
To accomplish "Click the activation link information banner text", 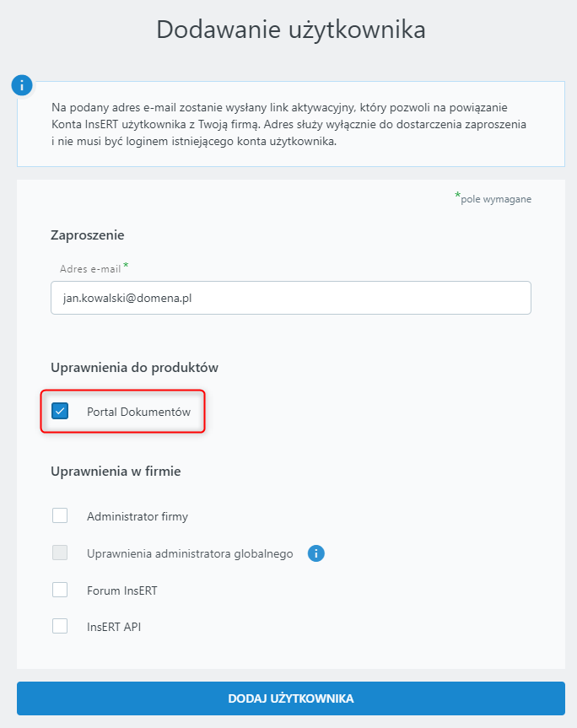I will [x=288, y=125].
